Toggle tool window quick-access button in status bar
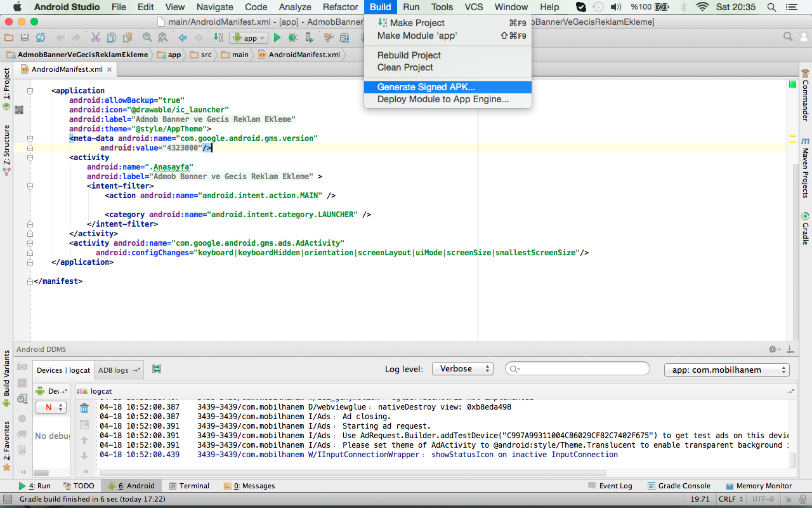The image size is (812, 508). [7, 499]
